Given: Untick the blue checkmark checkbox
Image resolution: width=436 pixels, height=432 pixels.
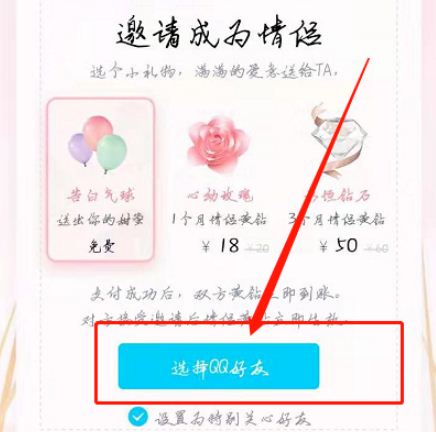Looking at the screenshot, I should click(138, 417).
